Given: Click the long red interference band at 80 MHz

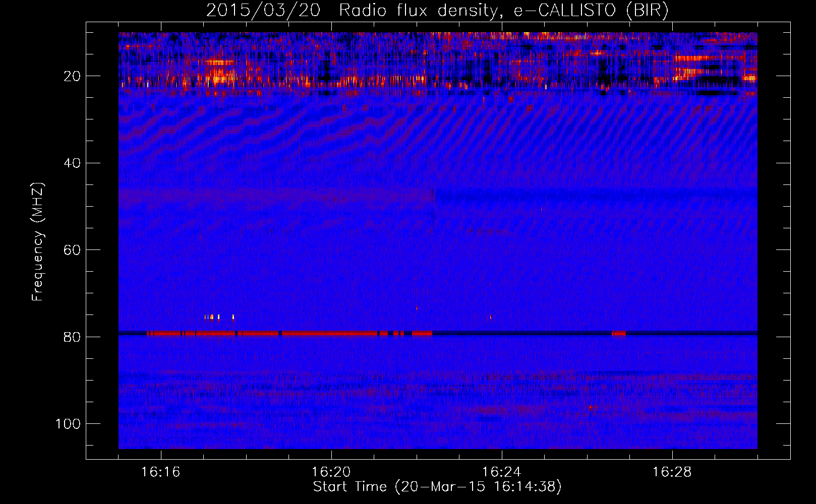Looking at the screenshot, I should pos(289,333).
